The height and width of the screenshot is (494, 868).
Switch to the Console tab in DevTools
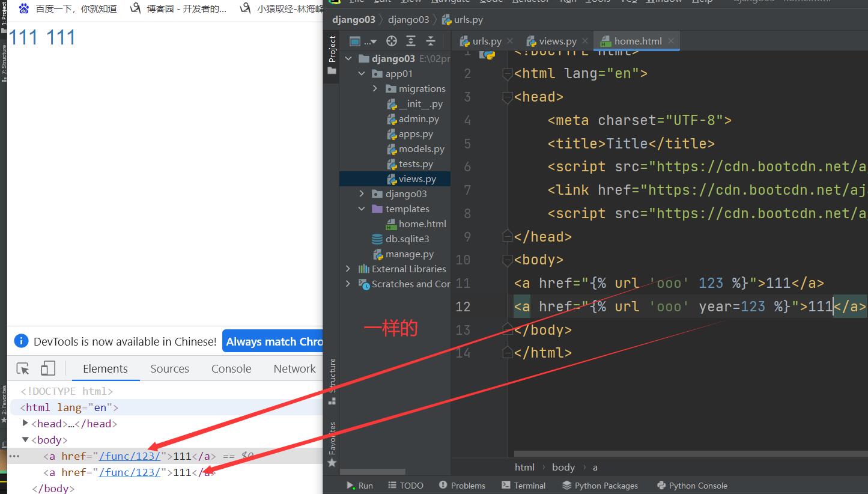click(x=231, y=368)
